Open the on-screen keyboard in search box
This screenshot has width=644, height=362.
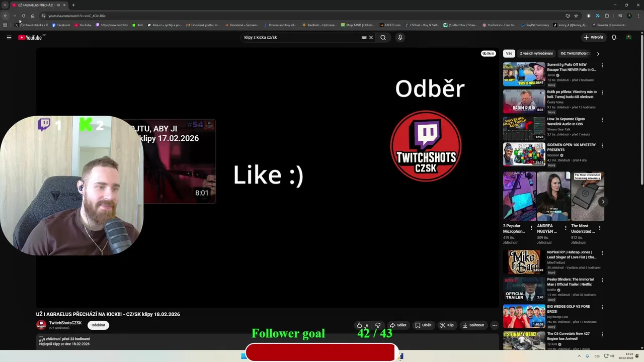[364, 37]
